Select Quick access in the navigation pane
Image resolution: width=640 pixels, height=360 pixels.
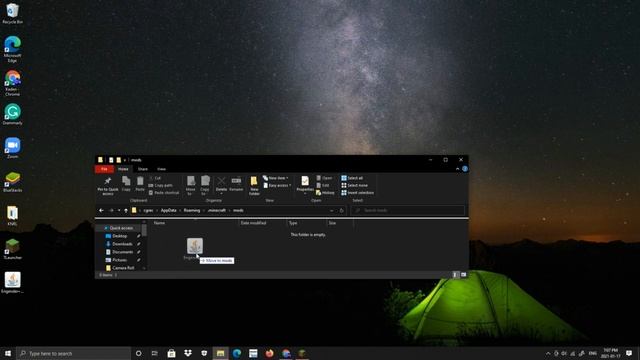121,228
